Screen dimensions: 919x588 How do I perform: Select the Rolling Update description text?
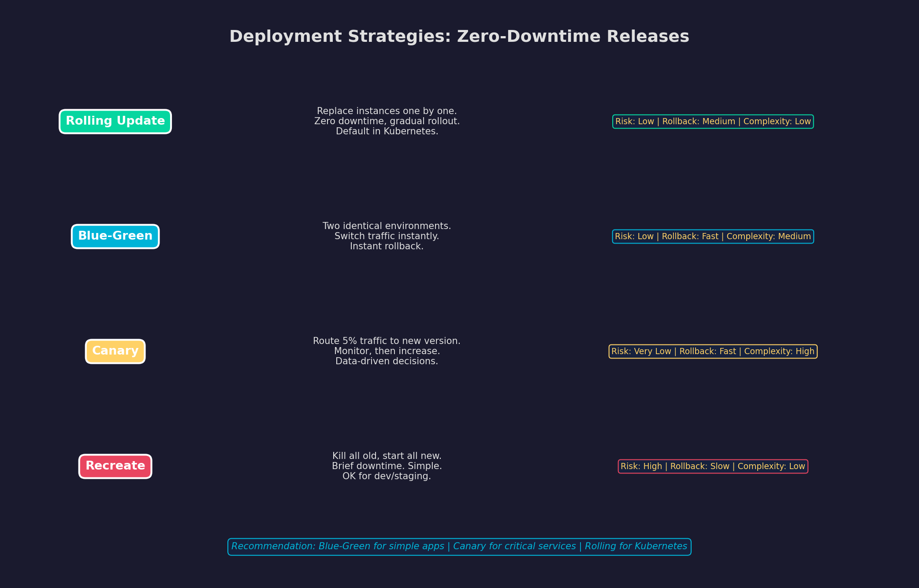click(x=387, y=121)
